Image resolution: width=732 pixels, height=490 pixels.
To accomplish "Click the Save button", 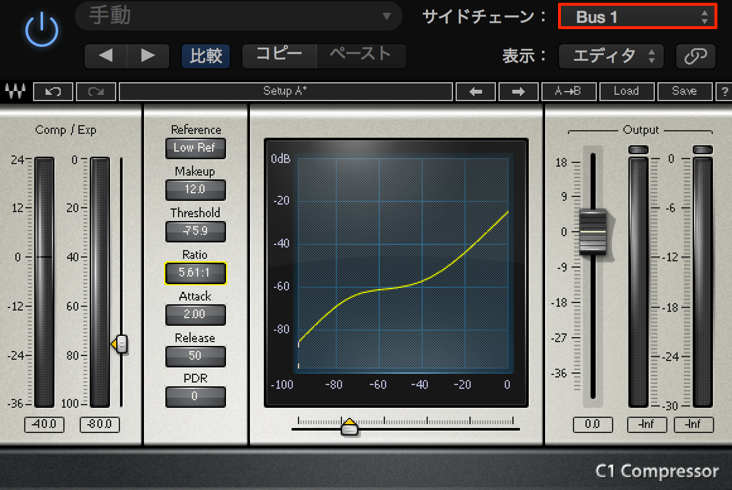I will pyautogui.click(x=684, y=91).
